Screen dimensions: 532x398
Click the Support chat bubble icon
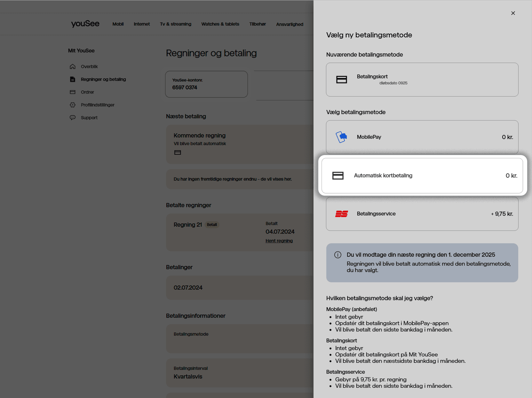73,118
